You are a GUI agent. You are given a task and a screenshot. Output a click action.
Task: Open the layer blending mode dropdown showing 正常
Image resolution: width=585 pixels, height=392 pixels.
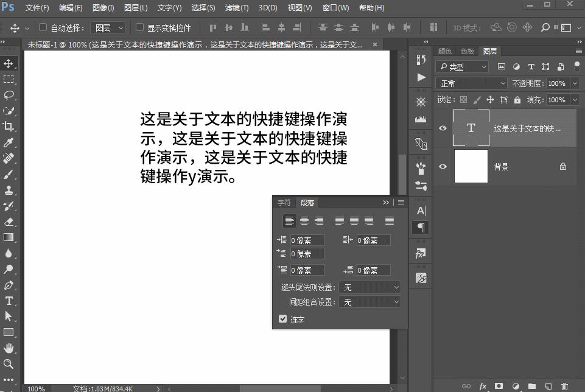472,83
